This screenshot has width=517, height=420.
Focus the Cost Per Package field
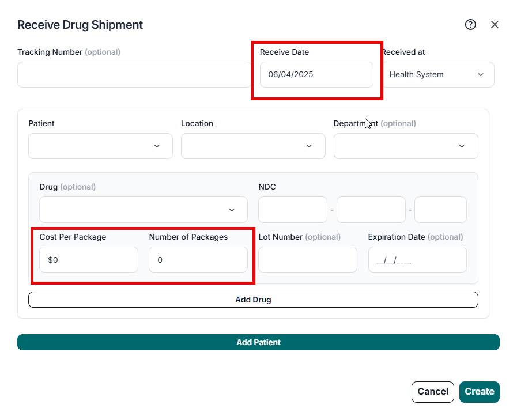click(x=89, y=260)
